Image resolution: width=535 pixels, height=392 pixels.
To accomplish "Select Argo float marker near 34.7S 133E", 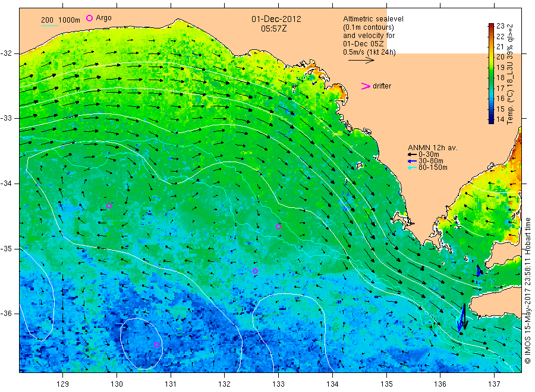I will point(278,227).
